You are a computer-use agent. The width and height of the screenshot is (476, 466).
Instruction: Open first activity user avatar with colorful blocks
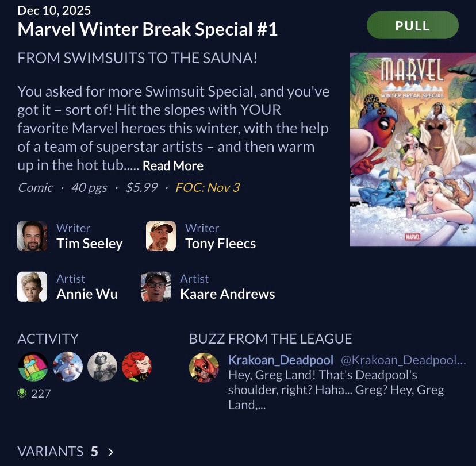[x=33, y=367]
